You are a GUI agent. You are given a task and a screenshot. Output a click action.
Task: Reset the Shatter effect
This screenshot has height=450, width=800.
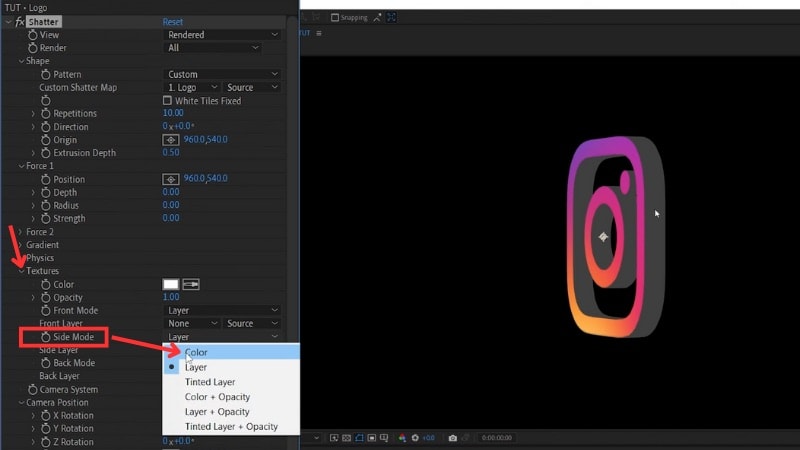pos(172,22)
